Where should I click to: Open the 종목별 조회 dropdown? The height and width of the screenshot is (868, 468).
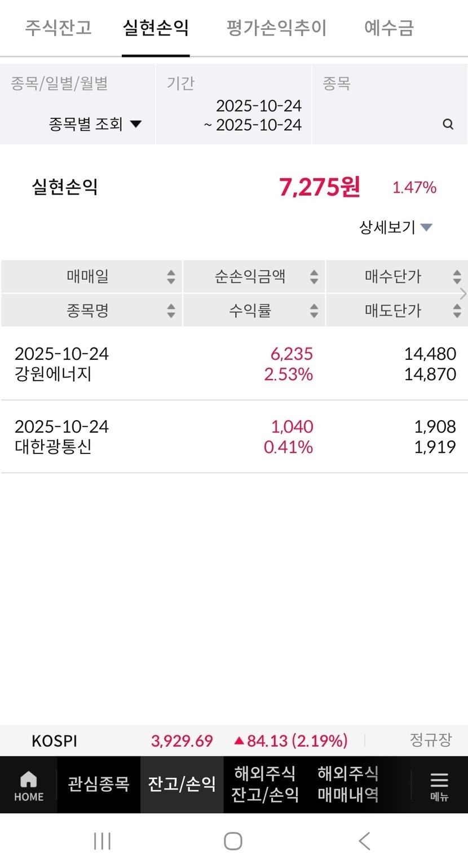coord(95,124)
